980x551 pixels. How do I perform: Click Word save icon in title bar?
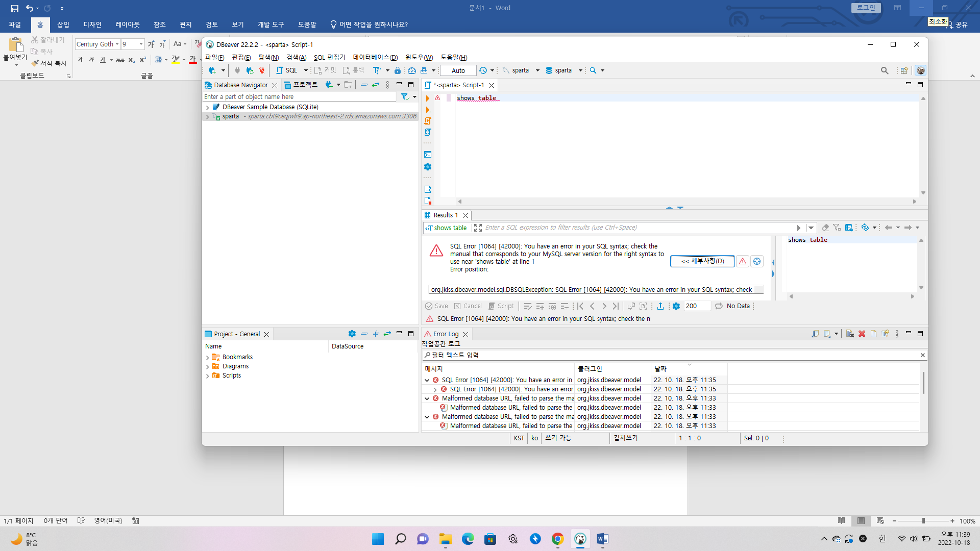click(14, 8)
